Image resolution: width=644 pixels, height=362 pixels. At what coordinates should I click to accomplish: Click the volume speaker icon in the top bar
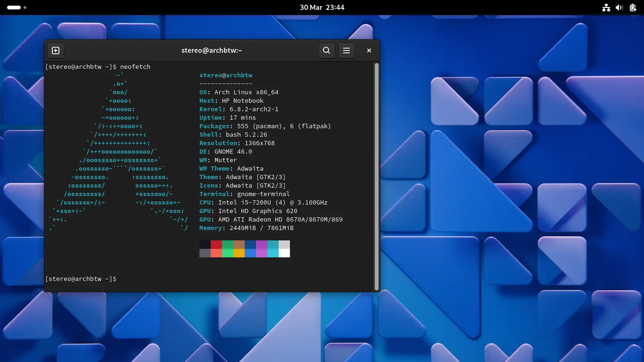pyautogui.click(x=619, y=8)
